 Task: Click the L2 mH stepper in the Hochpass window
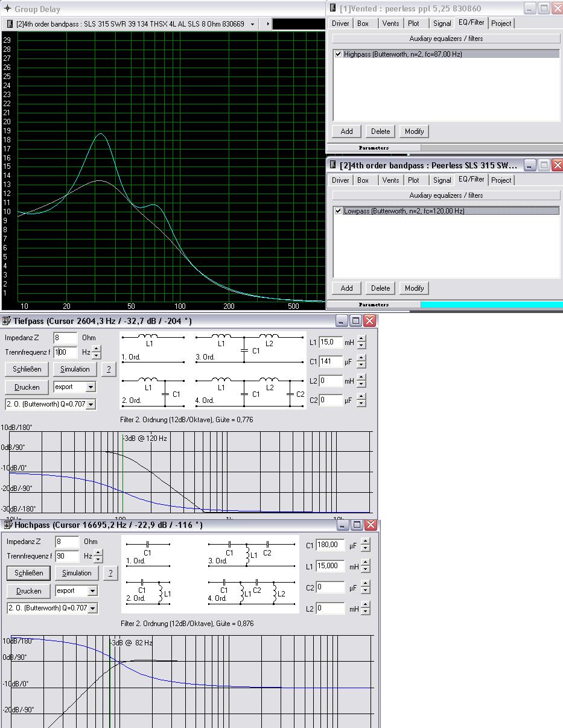[366, 609]
